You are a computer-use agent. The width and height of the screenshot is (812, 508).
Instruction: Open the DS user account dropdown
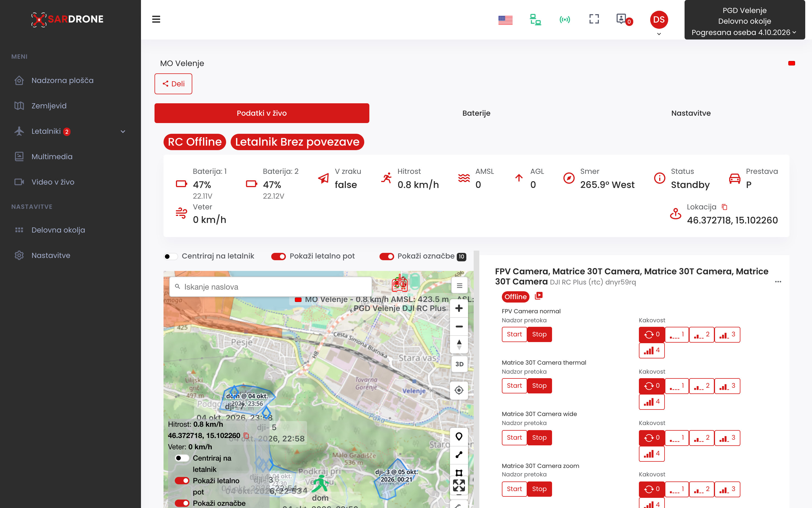(659, 23)
